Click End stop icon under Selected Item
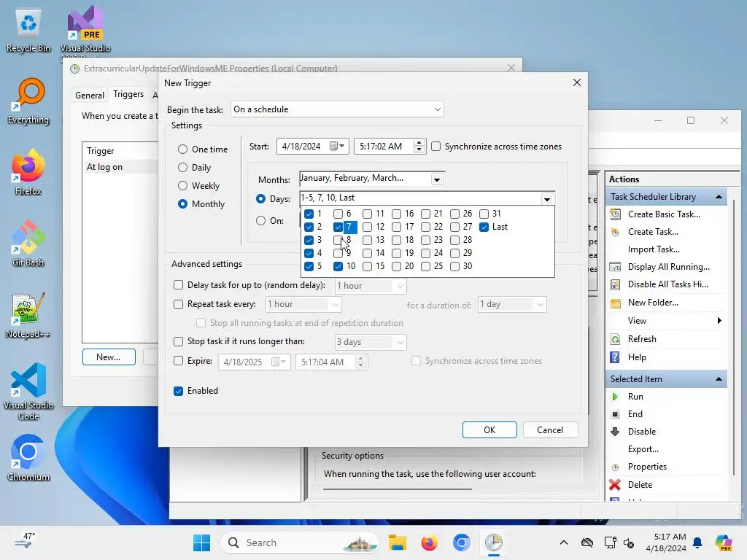 [615, 414]
